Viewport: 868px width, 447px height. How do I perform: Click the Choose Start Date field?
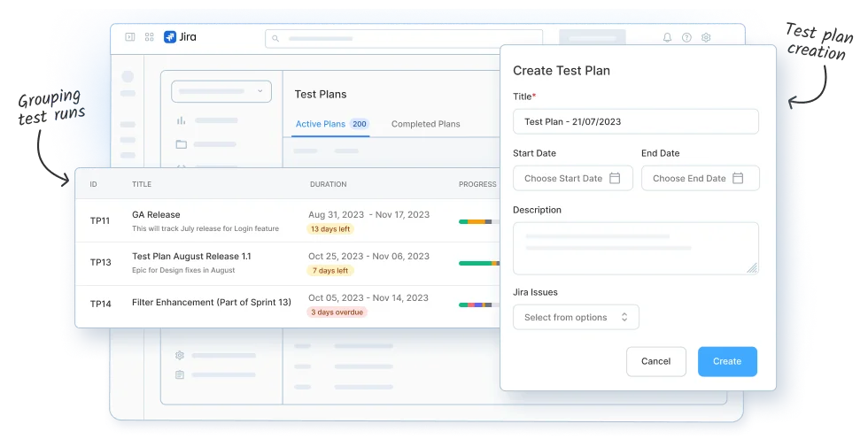click(x=573, y=178)
